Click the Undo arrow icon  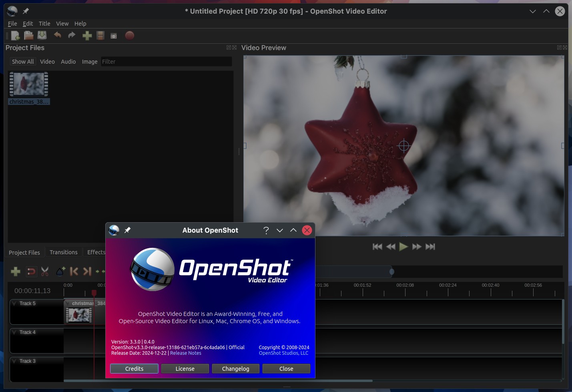[58, 35]
